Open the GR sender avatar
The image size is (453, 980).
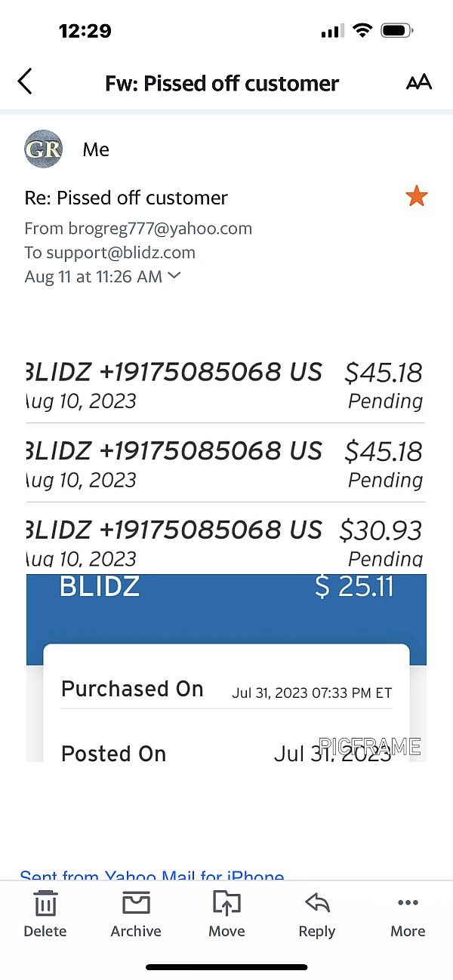tap(43, 149)
